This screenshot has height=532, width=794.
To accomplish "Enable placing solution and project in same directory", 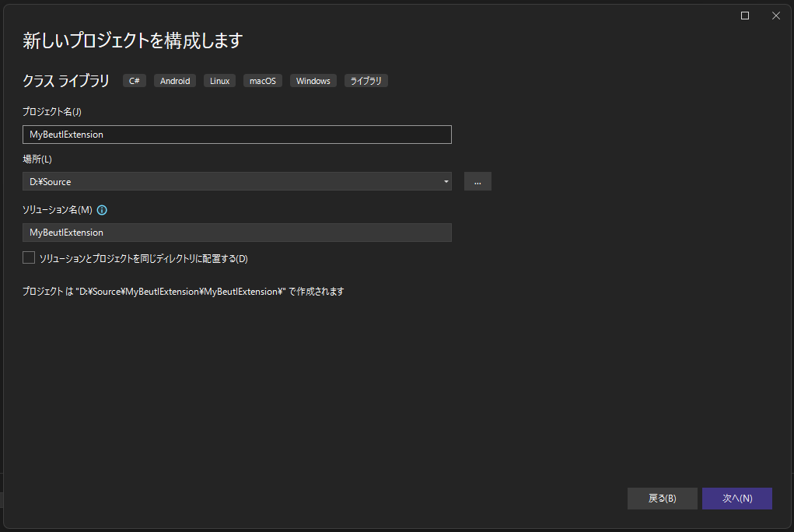I will pos(29,257).
